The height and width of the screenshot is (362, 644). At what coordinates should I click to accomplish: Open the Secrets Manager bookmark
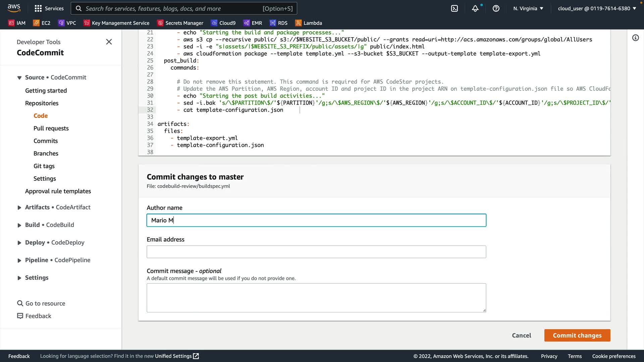point(180,23)
